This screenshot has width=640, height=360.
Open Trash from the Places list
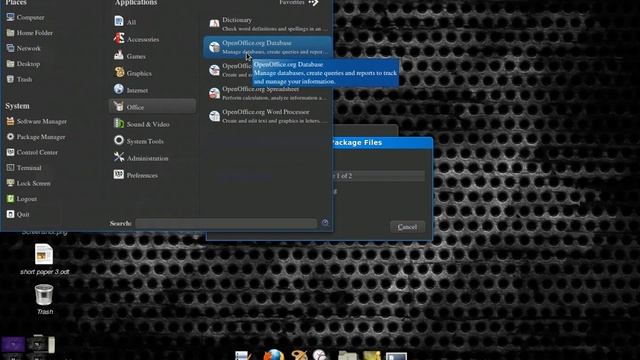tap(19, 79)
